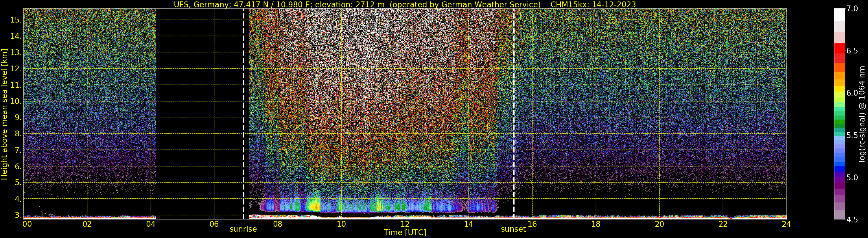Click the "08" time axis tick label
This screenshot has height=238, width=868.
point(278,224)
